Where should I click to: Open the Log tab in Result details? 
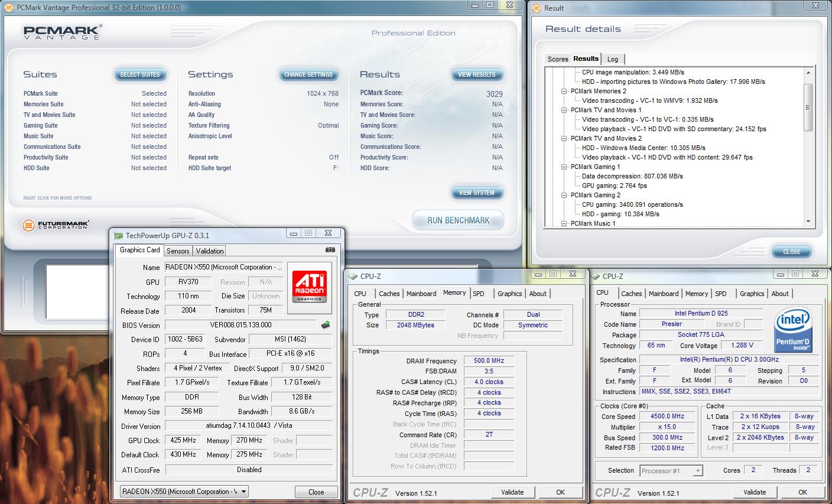tap(613, 59)
